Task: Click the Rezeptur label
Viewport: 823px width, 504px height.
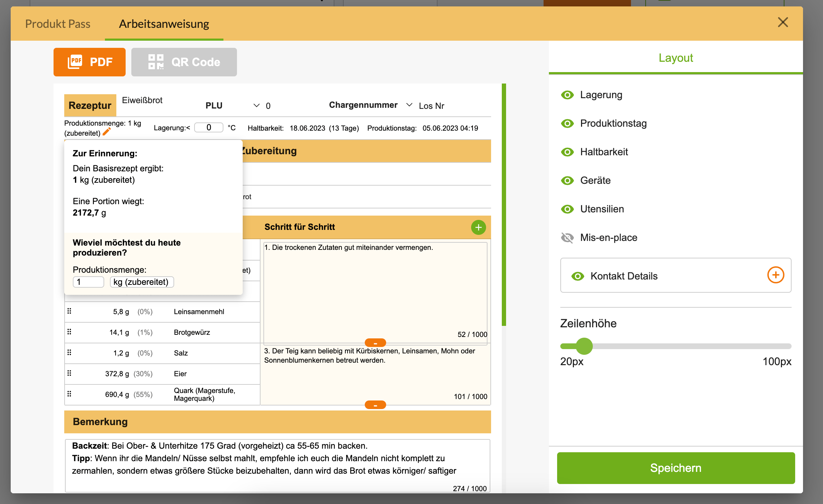Action: 90,105
